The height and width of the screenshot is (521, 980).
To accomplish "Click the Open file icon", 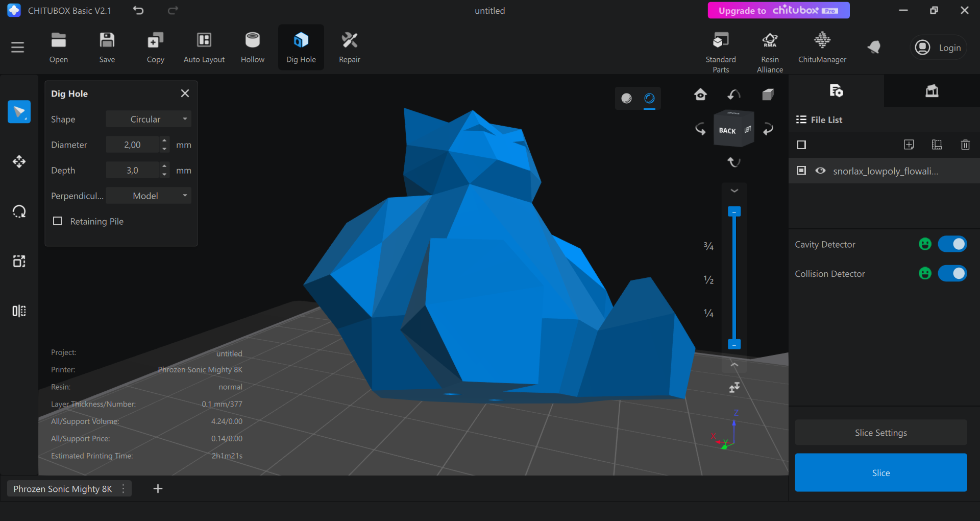I will (59, 48).
